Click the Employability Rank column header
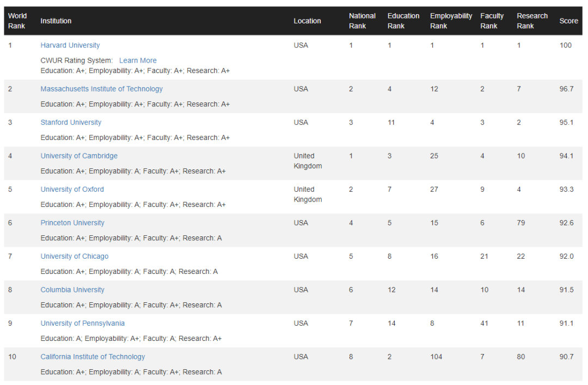 (451, 21)
